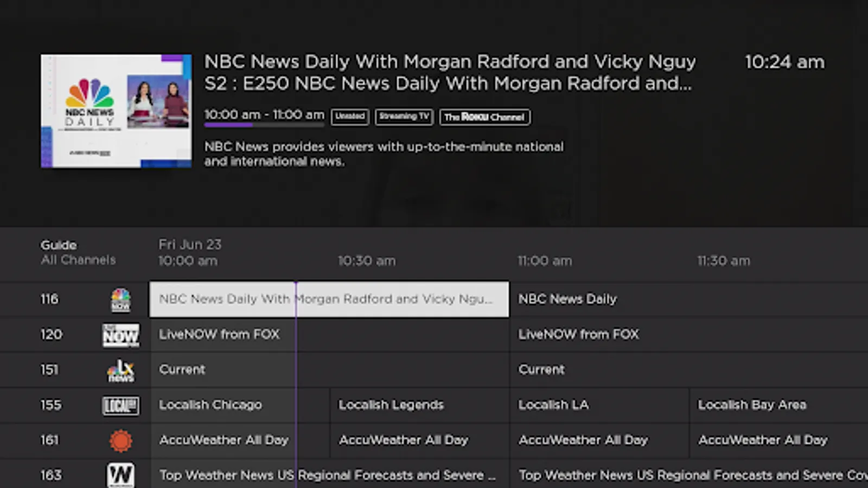Click channel number 163
The image size is (868, 488).
pos(51,476)
